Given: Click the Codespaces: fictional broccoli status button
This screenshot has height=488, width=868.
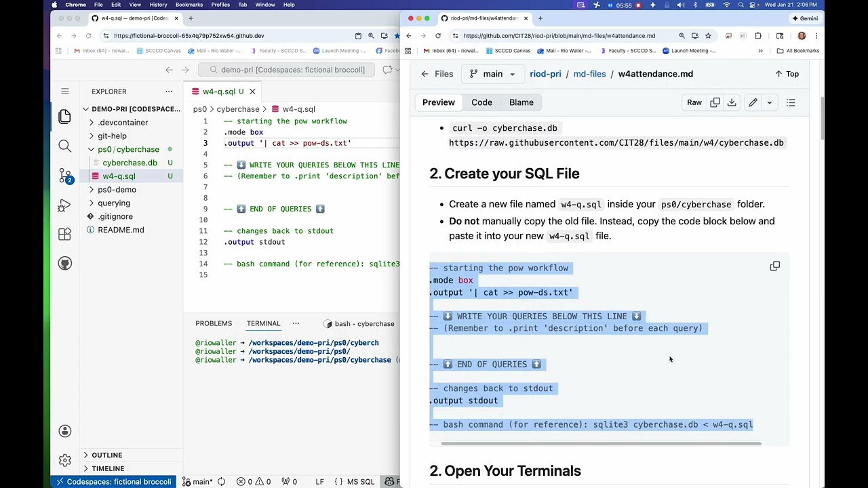Looking at the screenshot, I should (x=113, y=482).
